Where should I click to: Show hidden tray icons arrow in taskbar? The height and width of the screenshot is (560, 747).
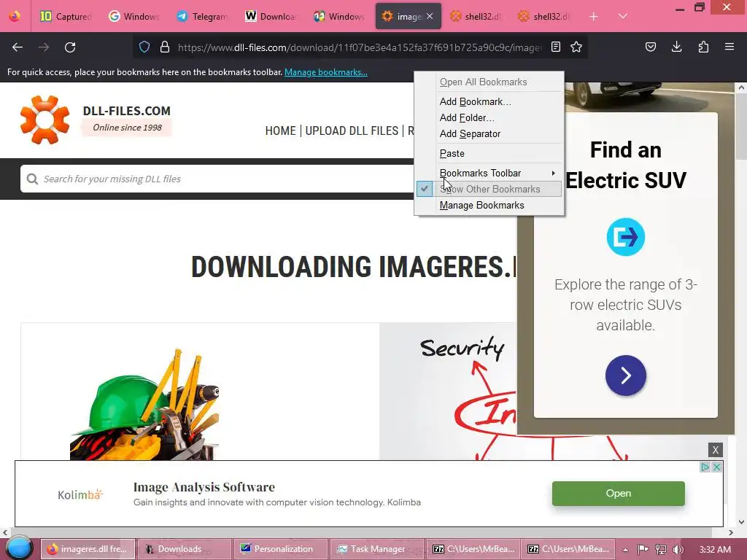coord(625,550)
